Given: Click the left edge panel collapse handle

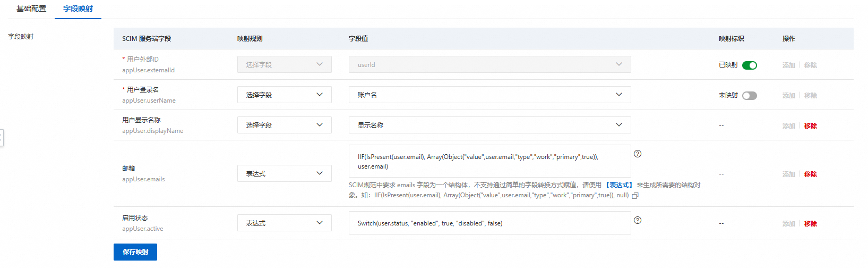Looking at the screenshot, I should click(2, 138).
